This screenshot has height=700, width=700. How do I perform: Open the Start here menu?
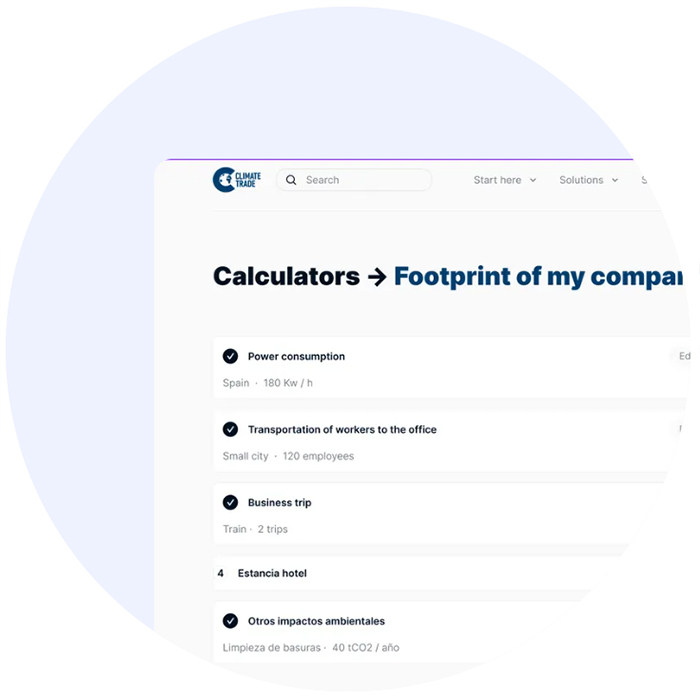pyautogui.click(x=505, y=180)
